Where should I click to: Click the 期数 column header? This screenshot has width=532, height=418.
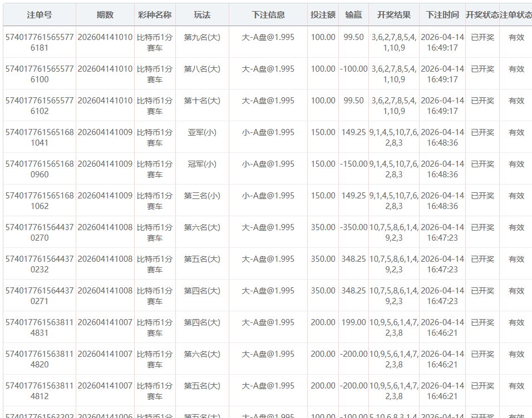coord(105,15)
